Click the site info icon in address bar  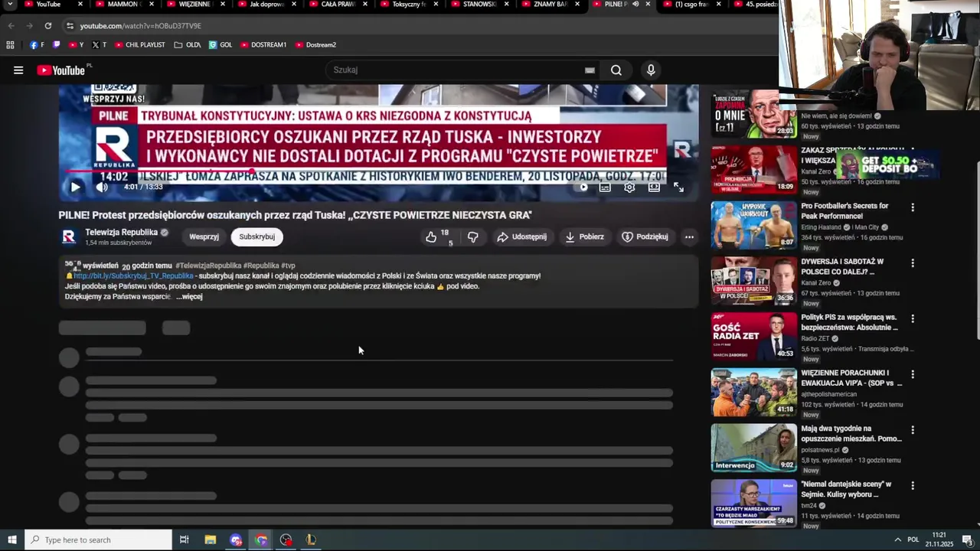70,26
